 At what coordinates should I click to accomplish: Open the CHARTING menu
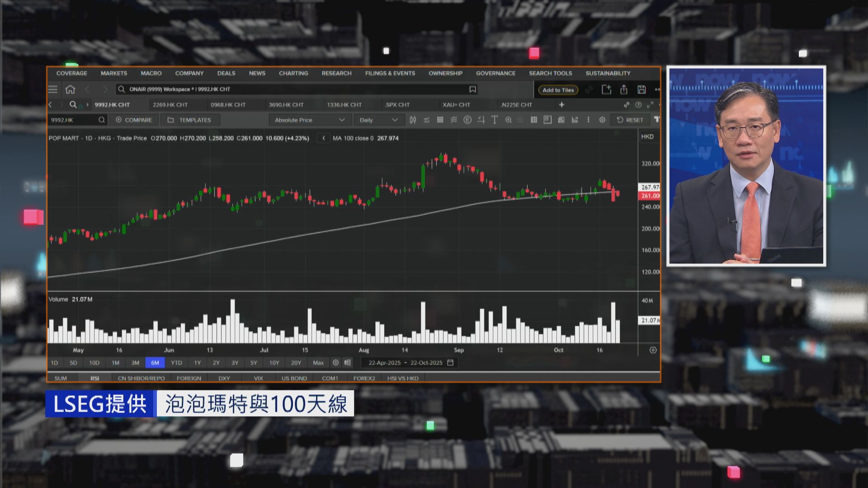293,73
